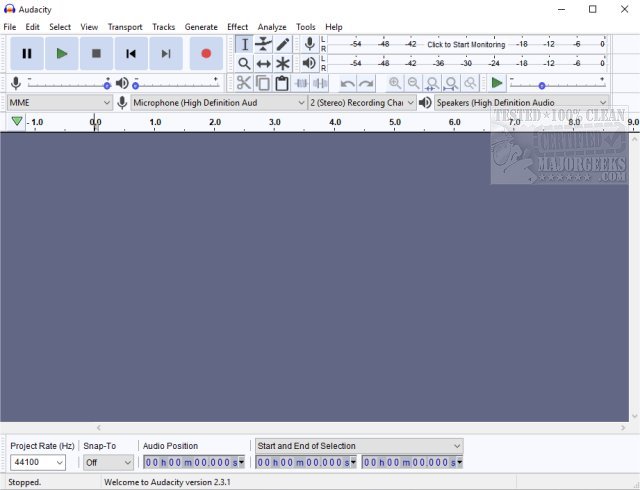Open Start and End of Selection dropdown
The height and width of the screenshot is (490, 640).
pos(359,446)
